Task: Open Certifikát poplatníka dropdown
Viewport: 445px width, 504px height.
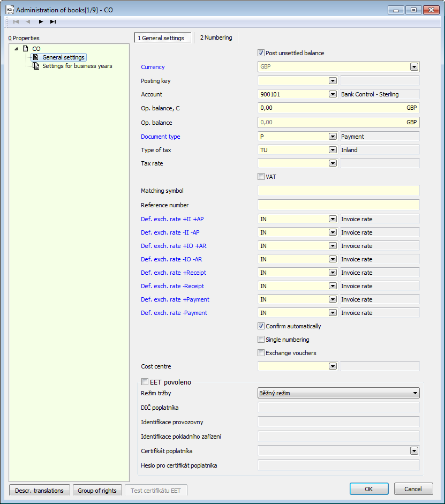Action: click(414, 451)
